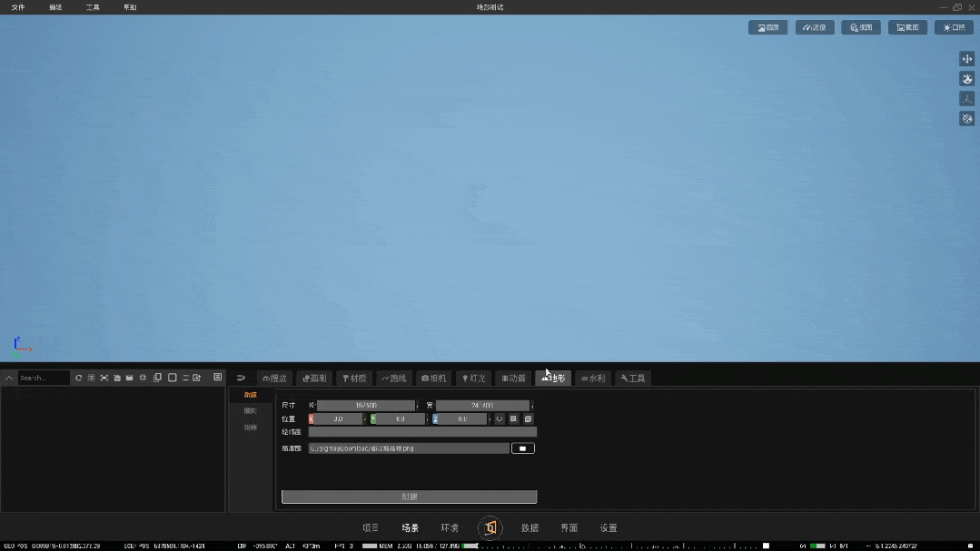Image resolution: width=980 pixels, height=551 pixels.
Task: Open the 文件 menu
Action: click(18, 7)
